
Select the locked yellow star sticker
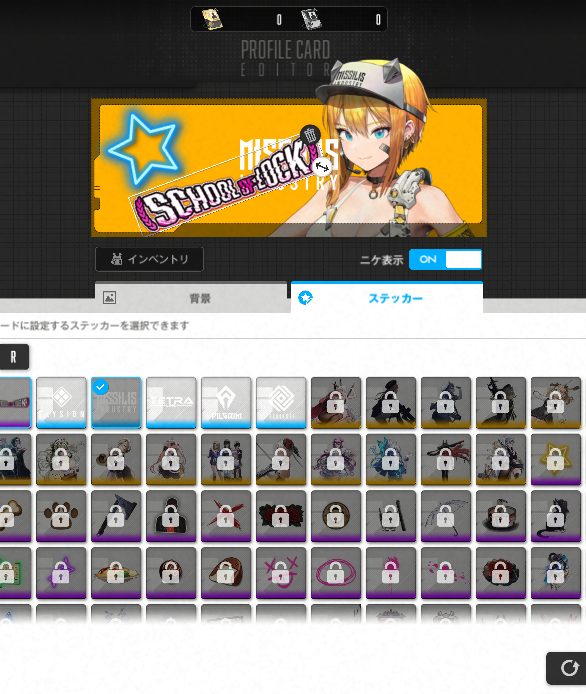click(x=555, y=459)
